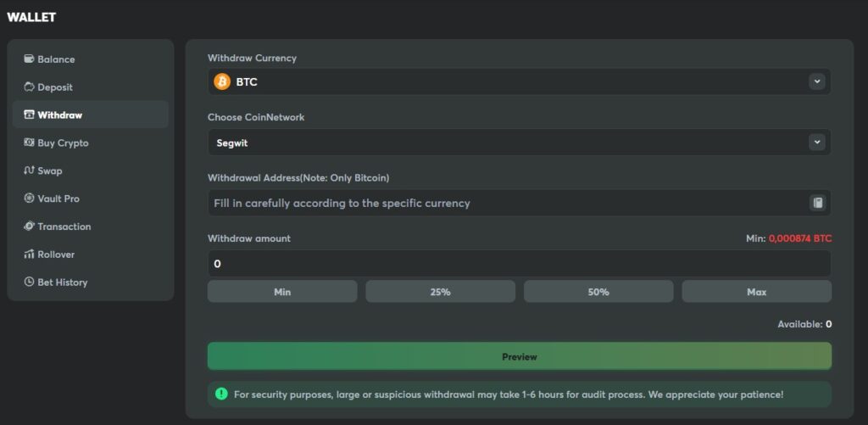Click the Balance wallet icon in sidebar
Screen dimensions: 868x425
click(30, 59)
